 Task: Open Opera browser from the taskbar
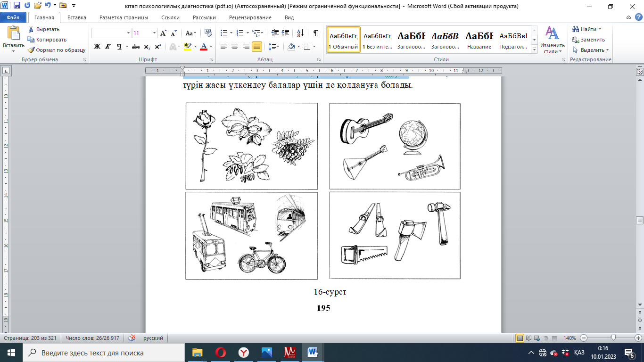(x=220, y=353)
